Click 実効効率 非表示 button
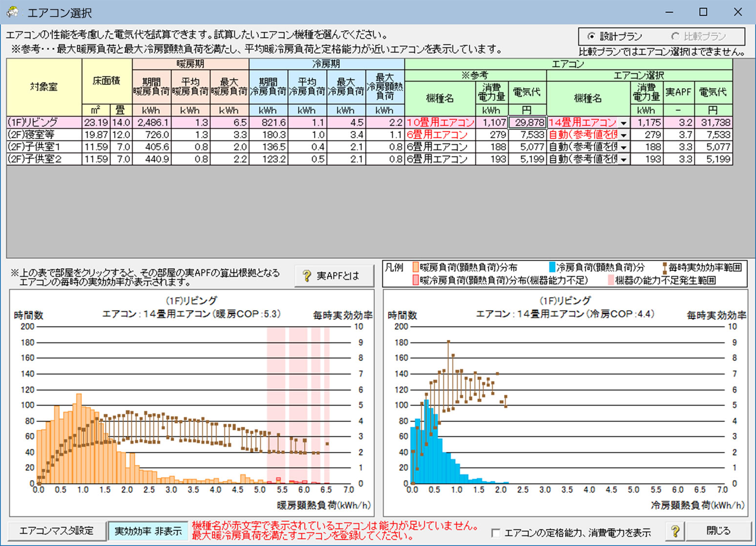Image resolution: width=756 pixels, height=546 pixels. pos(148,531)
